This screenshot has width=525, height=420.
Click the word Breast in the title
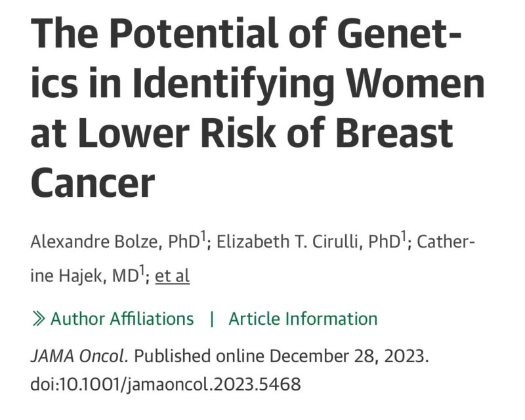(394, 133)
